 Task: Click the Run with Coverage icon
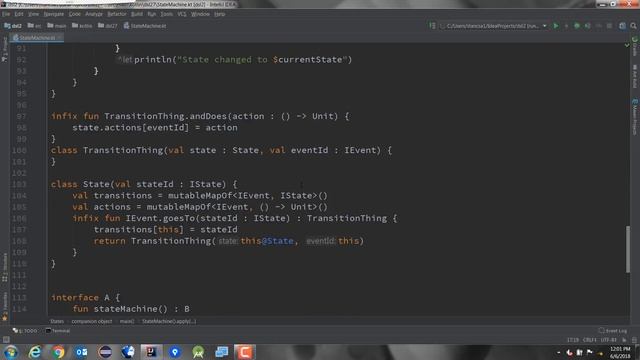(587, 26)
